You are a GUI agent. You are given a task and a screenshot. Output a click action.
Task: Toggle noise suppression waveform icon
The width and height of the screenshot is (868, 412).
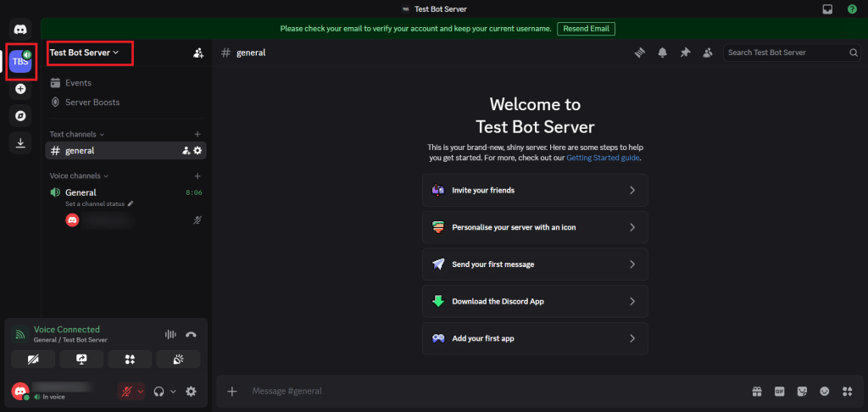(171, 335)
